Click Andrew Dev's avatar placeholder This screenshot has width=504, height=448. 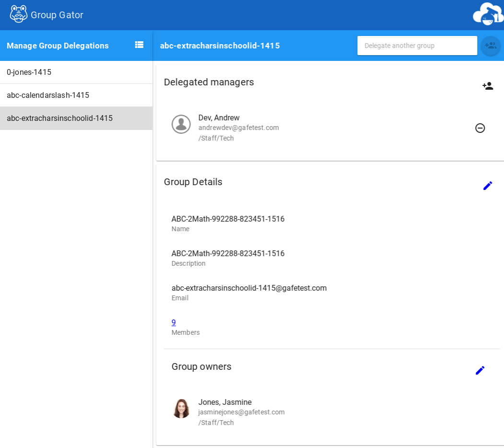coord(181,124)
